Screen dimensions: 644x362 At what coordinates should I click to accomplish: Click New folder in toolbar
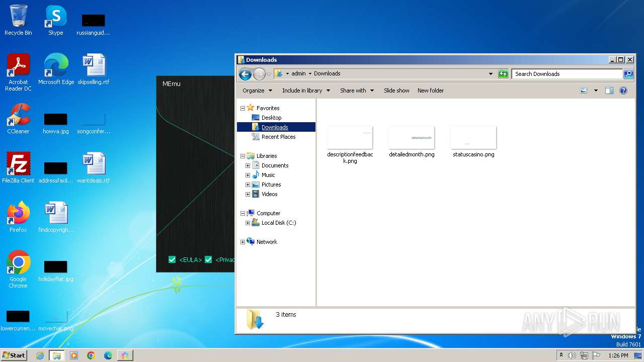point(431,90)
